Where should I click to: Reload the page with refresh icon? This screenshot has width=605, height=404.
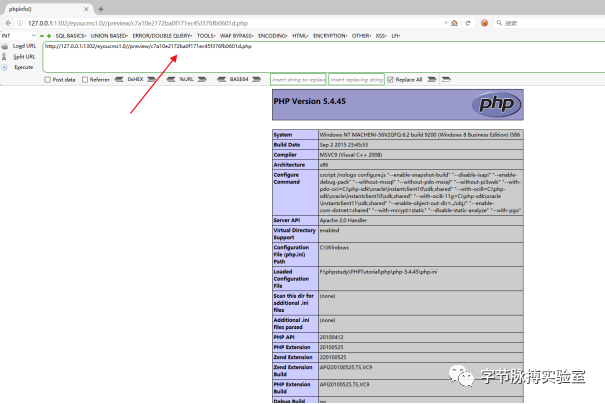point(468,23)
